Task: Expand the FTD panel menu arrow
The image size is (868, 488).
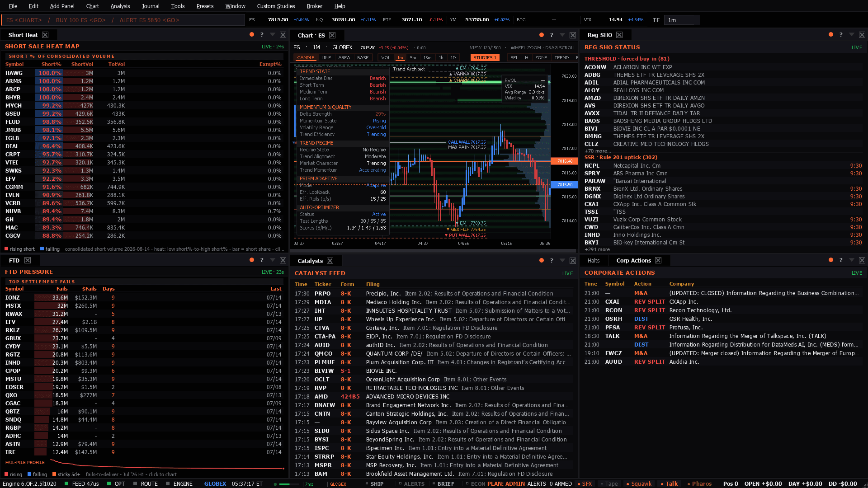Action: tap(273, 260)
